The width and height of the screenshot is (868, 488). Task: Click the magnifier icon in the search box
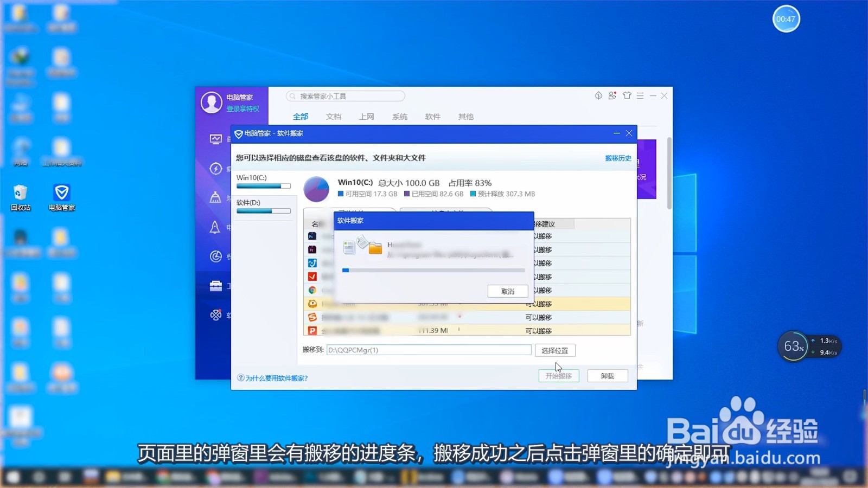tap(293, 96)
